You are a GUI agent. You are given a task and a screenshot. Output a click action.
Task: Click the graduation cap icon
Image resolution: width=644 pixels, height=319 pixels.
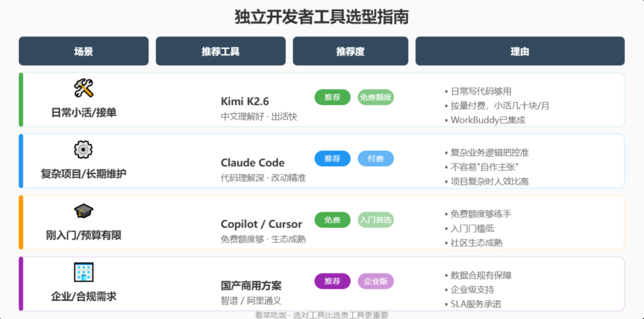(83, 211)
